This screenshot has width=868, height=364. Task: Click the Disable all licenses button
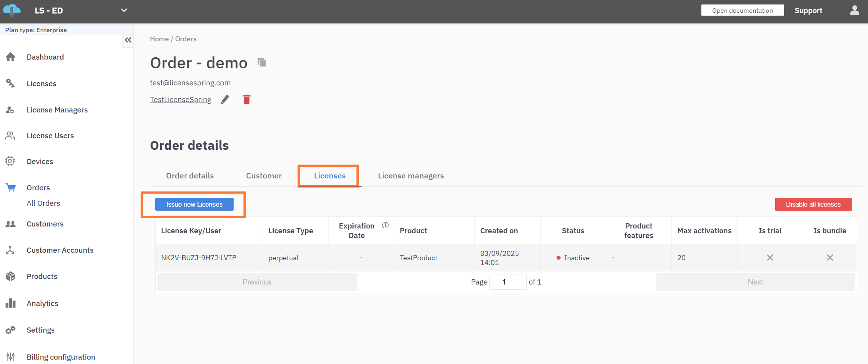813,204
